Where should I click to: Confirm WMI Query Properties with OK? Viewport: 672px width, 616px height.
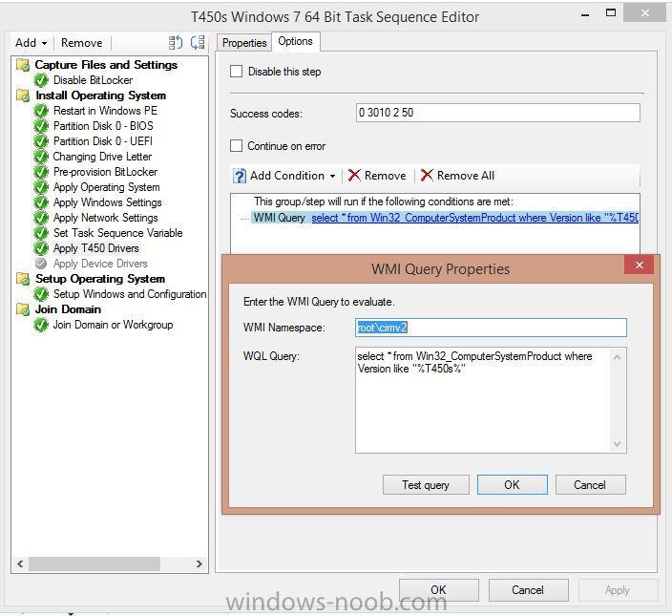click(513, 485)
